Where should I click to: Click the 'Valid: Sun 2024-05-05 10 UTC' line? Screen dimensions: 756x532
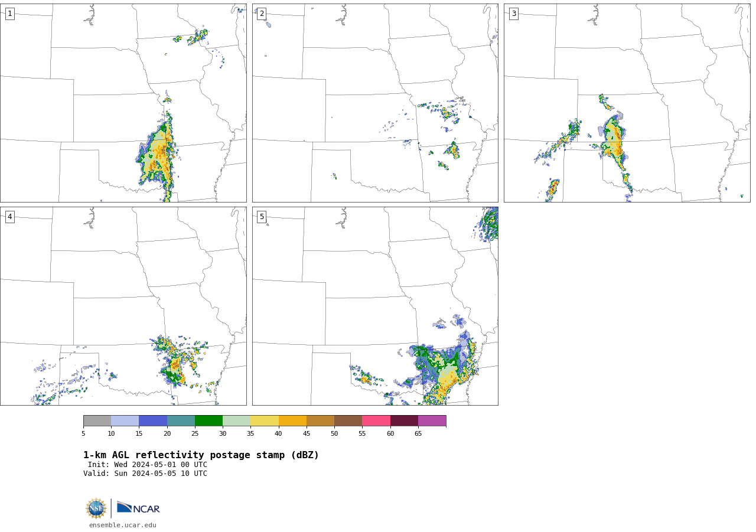point(145,474)
